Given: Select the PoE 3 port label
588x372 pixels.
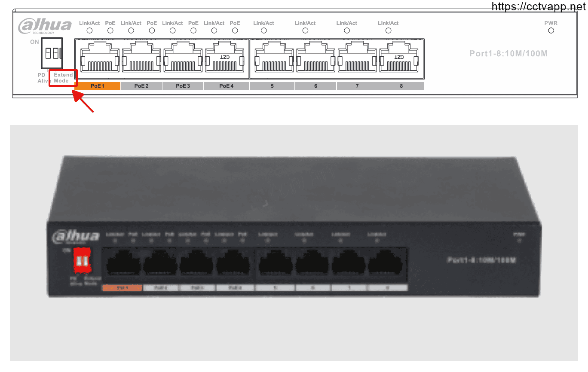Looking at the screenshot, I should tap(183, 86).
